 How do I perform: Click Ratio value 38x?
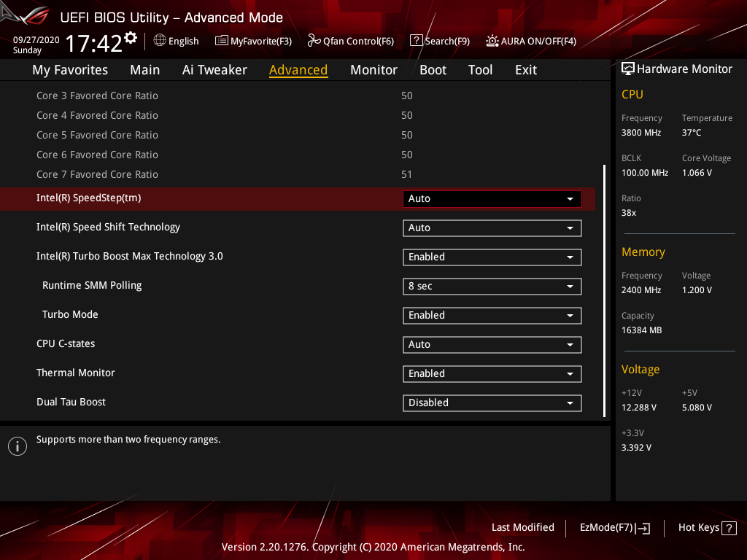click(x=629, y=213)
